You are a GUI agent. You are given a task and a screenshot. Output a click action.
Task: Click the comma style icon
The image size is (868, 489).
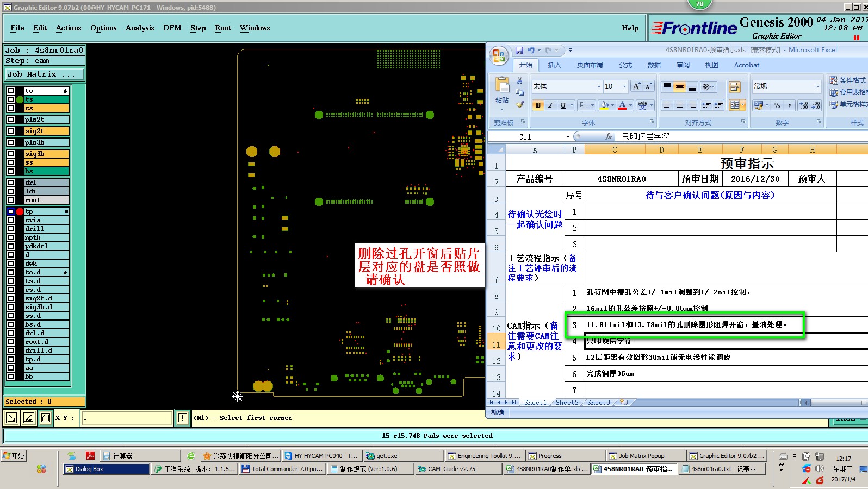[789, 105]
